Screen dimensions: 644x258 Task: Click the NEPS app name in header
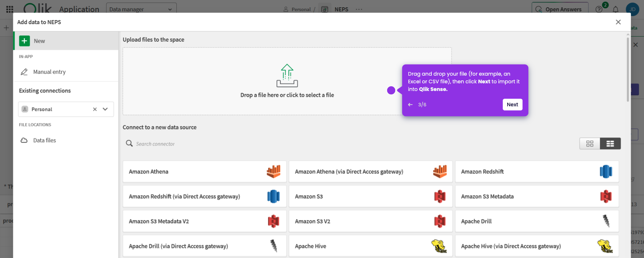[341, 10]
